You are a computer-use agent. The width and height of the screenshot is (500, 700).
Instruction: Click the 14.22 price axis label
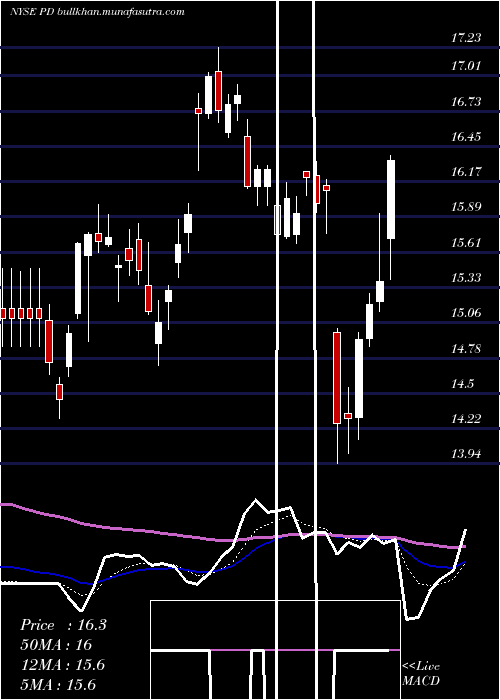click(466, 418)
